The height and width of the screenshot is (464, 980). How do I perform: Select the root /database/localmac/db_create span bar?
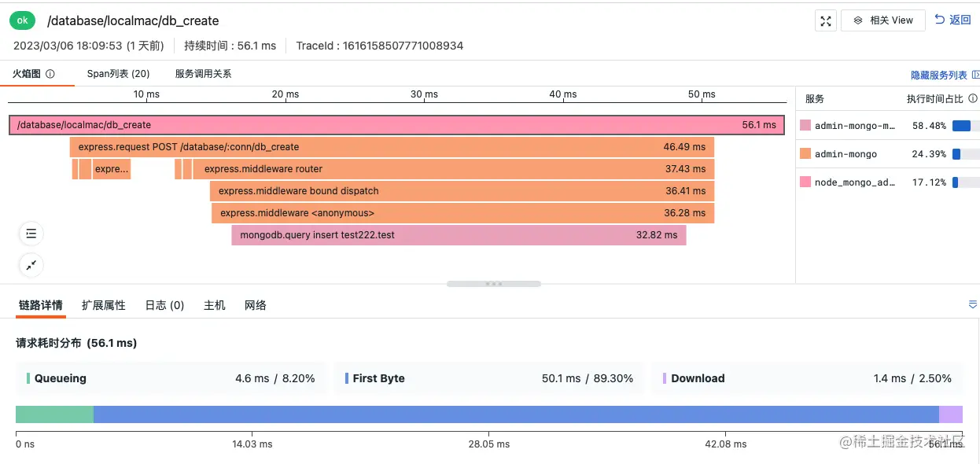tap(396, 125)
